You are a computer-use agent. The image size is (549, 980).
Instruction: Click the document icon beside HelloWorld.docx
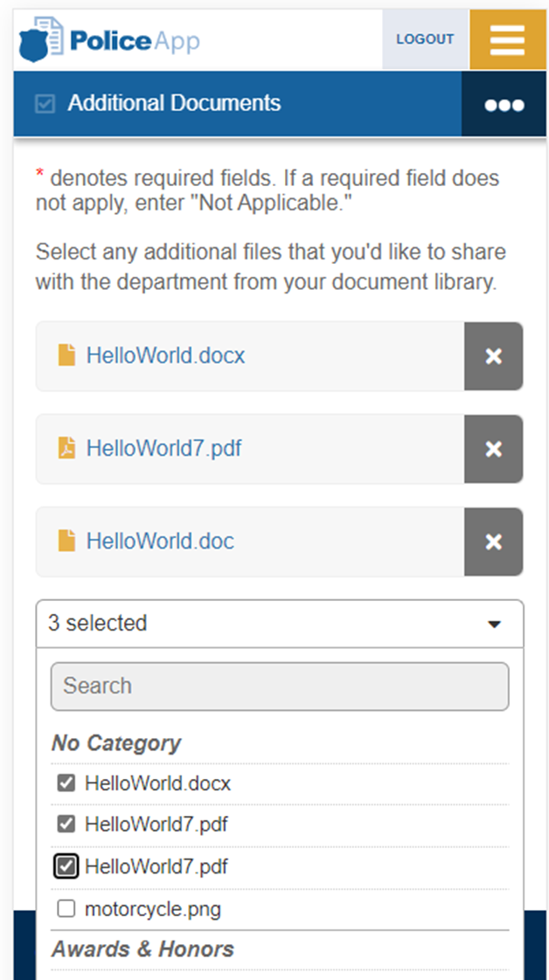point(66,355)
